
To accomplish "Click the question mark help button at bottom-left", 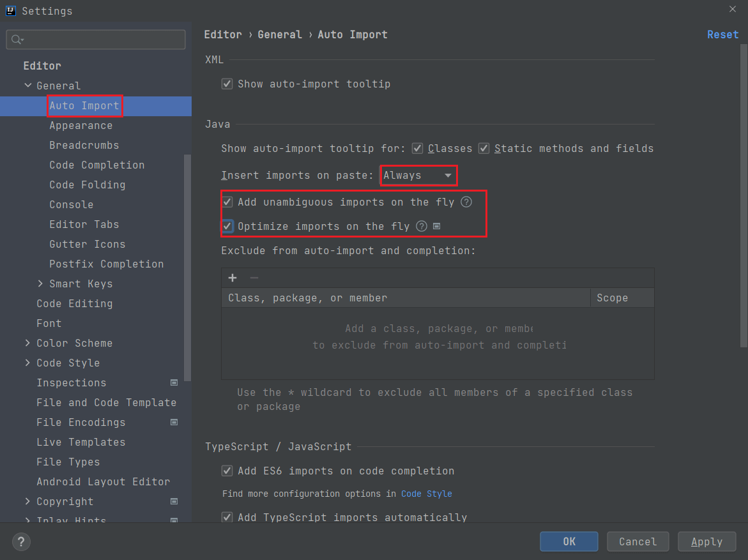I will (21, 542).
